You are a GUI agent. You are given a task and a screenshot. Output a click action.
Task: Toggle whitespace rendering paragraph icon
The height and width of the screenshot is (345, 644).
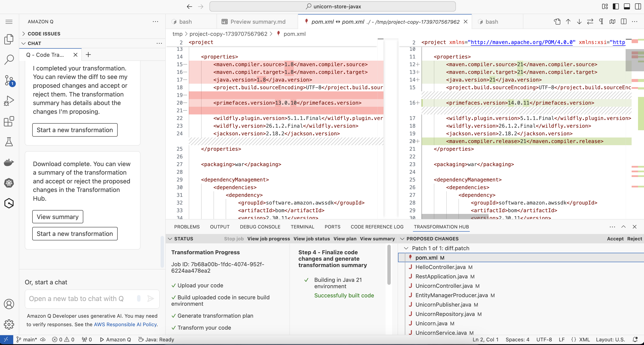click(601, 22)
